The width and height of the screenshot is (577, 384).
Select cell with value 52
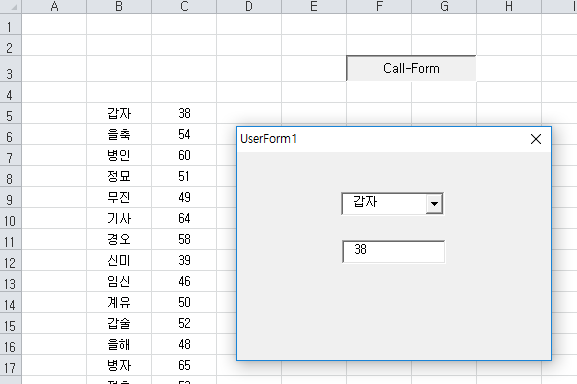click(184, 323)
